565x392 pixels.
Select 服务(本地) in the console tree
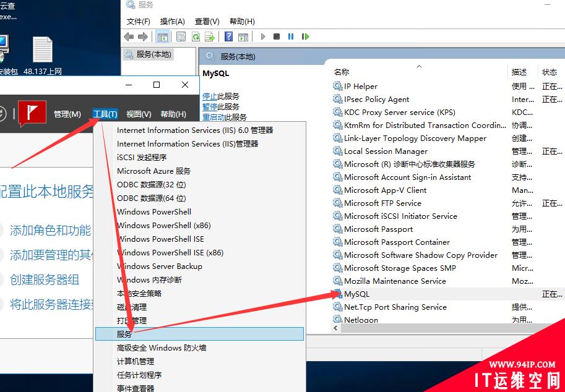click(x=149, y=54)
